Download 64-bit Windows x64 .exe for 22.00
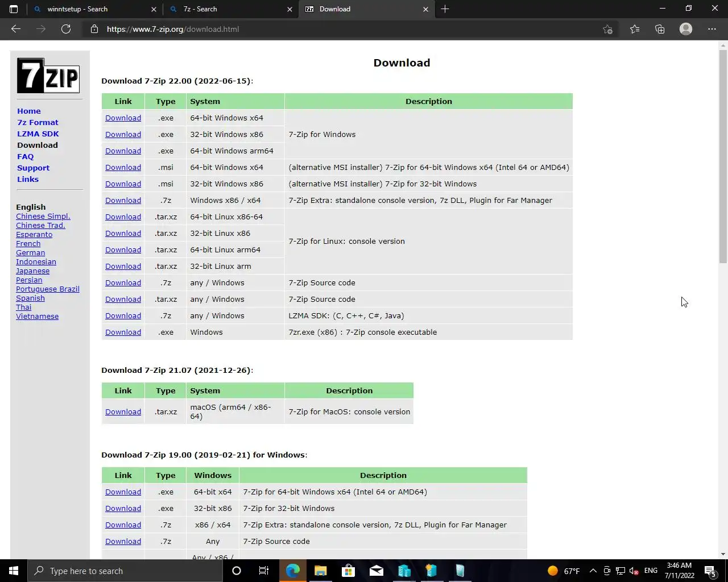 (x=123, y=118)
